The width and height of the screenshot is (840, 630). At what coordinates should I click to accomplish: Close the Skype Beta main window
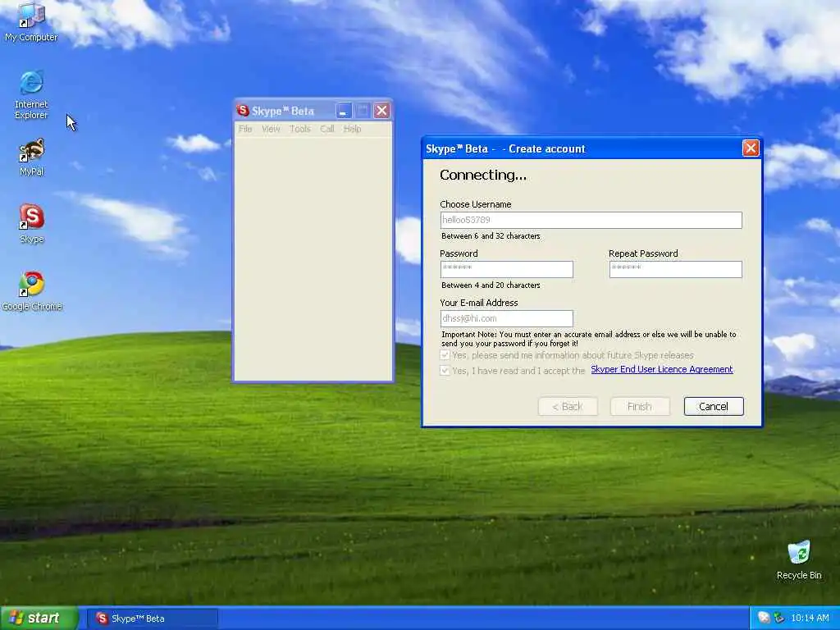coord(381,111)
